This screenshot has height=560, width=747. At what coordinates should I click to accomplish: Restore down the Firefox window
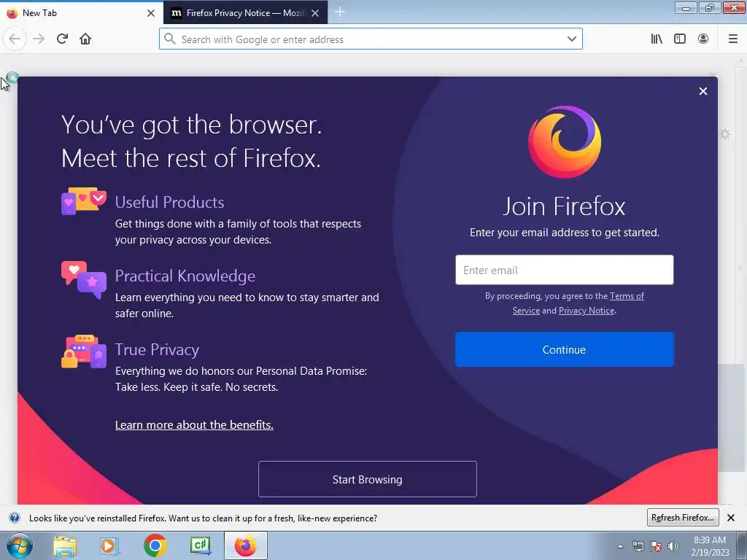(x=710, y=8)
